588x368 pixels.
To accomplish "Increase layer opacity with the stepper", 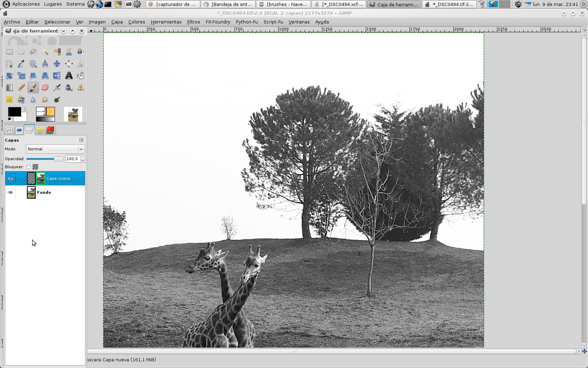I will coord(83,157).
